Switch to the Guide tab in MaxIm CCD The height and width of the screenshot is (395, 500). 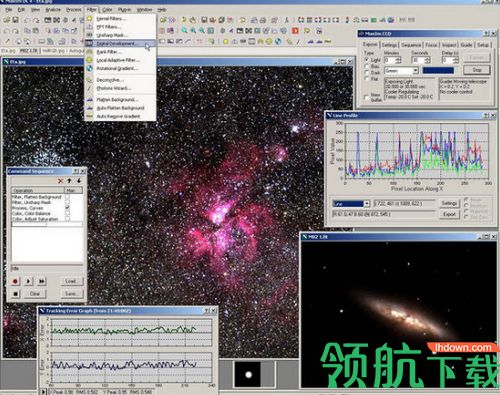[466, 45]
